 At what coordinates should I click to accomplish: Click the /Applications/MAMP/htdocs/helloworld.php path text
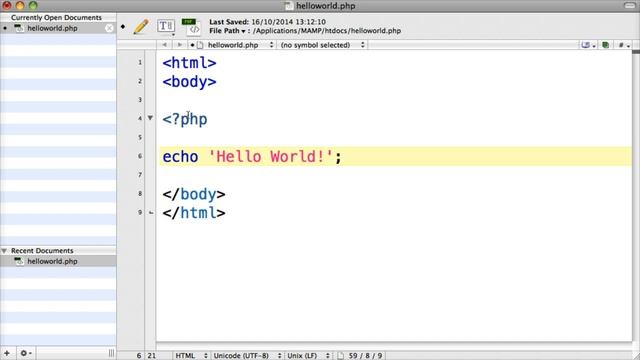327,31
